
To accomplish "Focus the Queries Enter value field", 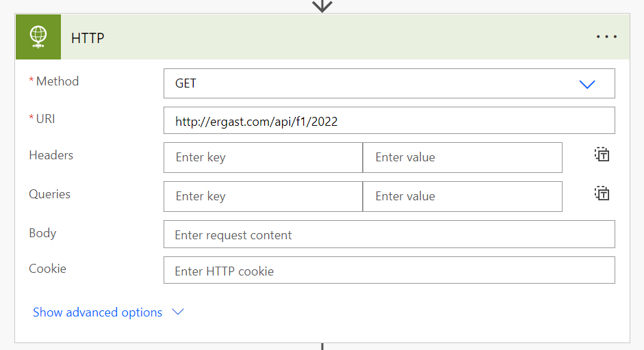I will 462,196.
